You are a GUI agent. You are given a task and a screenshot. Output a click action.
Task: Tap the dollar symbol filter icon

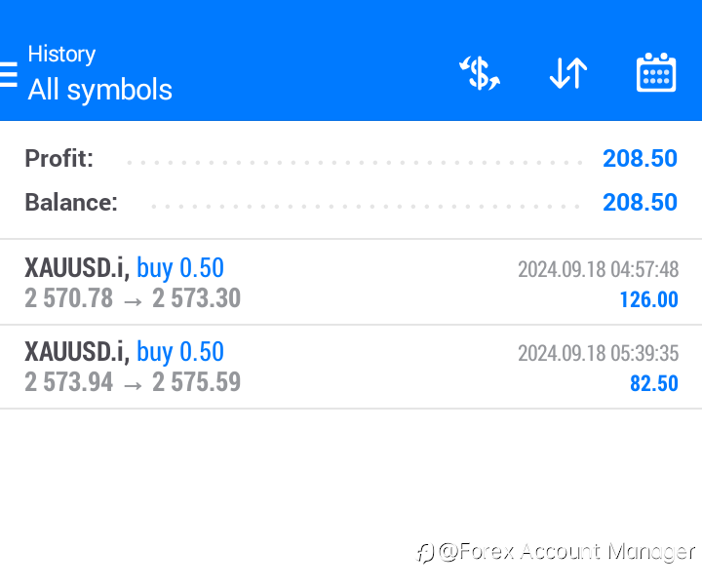coord(480,73)
